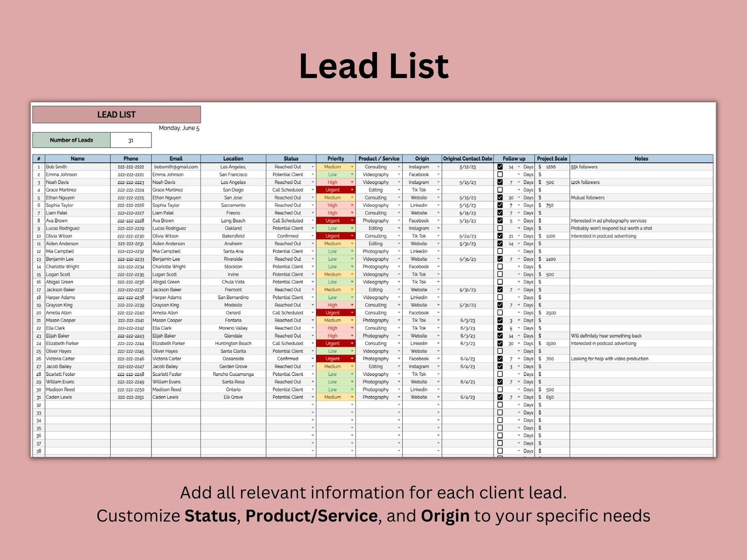Image resolution: width=747 pixels, height=560 pixels.
Task: Open the Origin dropdown in Olivia Wilson's row
Action: point(438,236)
